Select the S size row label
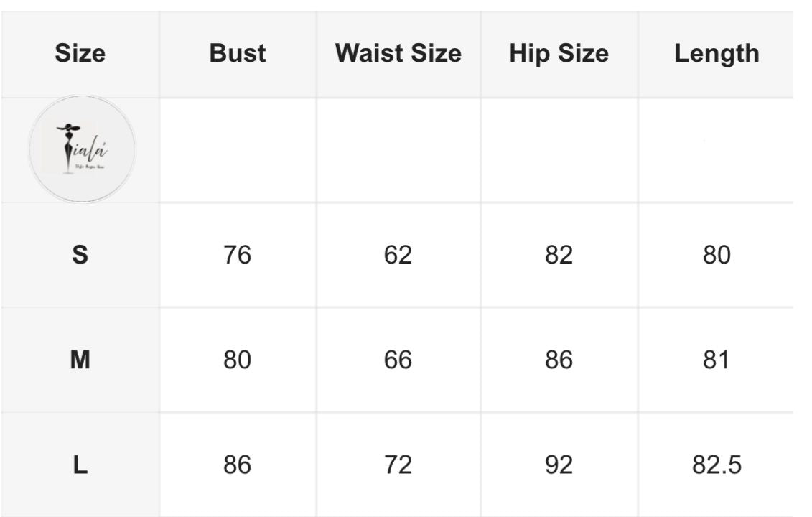The width and height of the screenshot is (812, 517). tap(80, 255)
